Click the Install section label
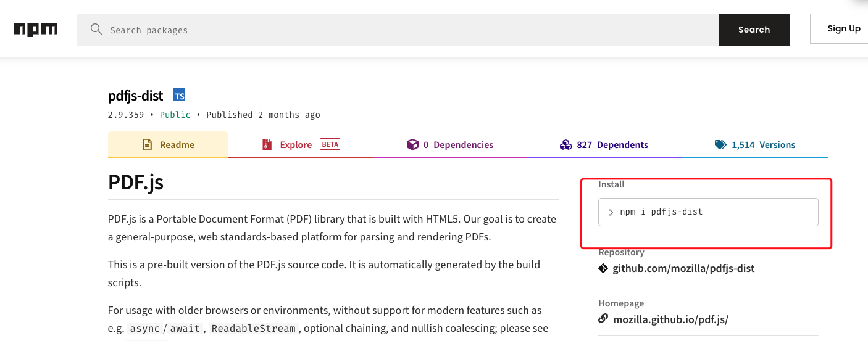This screenshot has width=868, height=341. click(611, 184)
